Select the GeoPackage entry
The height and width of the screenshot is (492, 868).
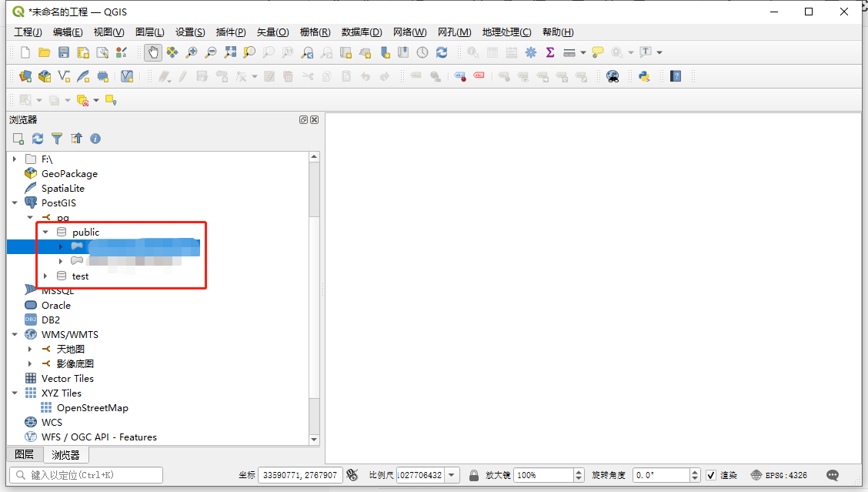tap(69, 174)
